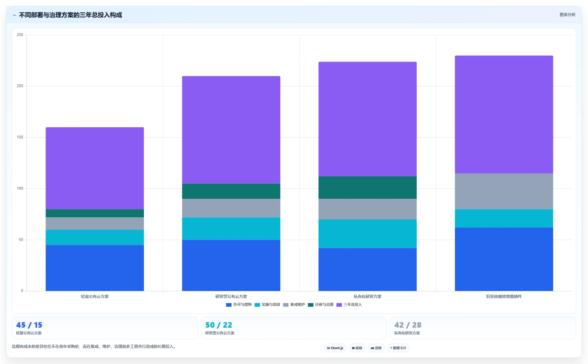Viewport: 588px width, 364px height.
Task: Click the blue 许可与增购 segment of 研发型公有云方案 bar
Action: [231, 265]
